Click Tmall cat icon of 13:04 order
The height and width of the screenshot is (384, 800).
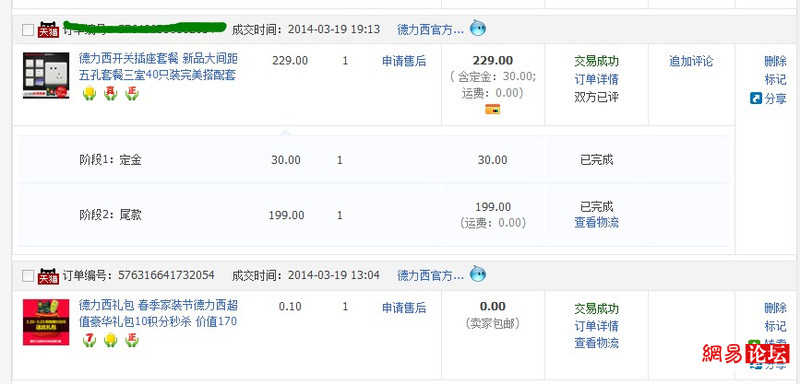click(48, 276)
